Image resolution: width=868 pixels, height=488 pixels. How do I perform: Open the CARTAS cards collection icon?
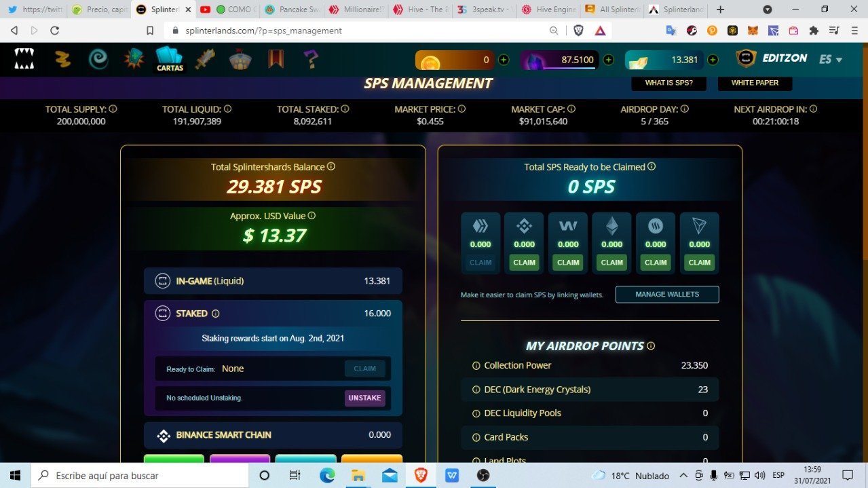click(x=170, y=59)
